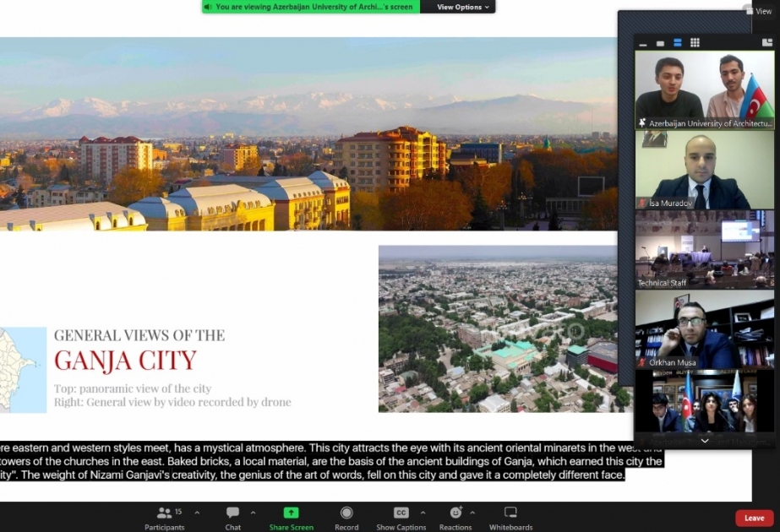Switch video panel to grid view

click(x=695, y=43)
